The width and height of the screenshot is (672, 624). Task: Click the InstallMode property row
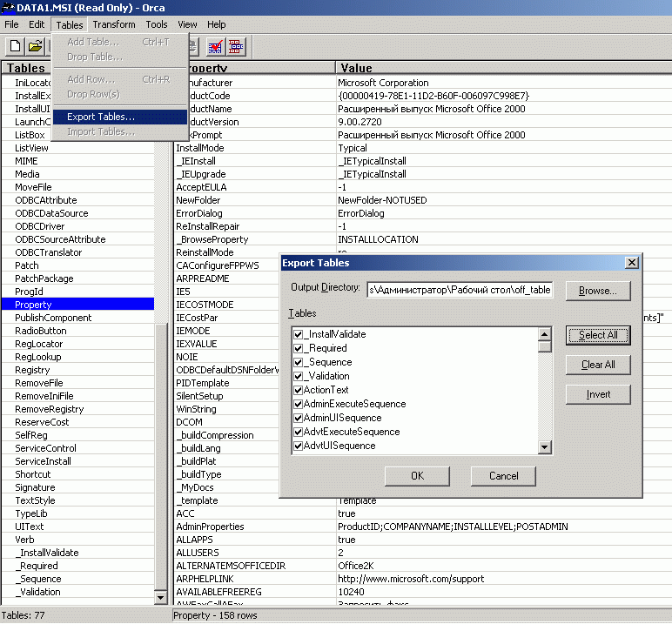tap(422, 148)
